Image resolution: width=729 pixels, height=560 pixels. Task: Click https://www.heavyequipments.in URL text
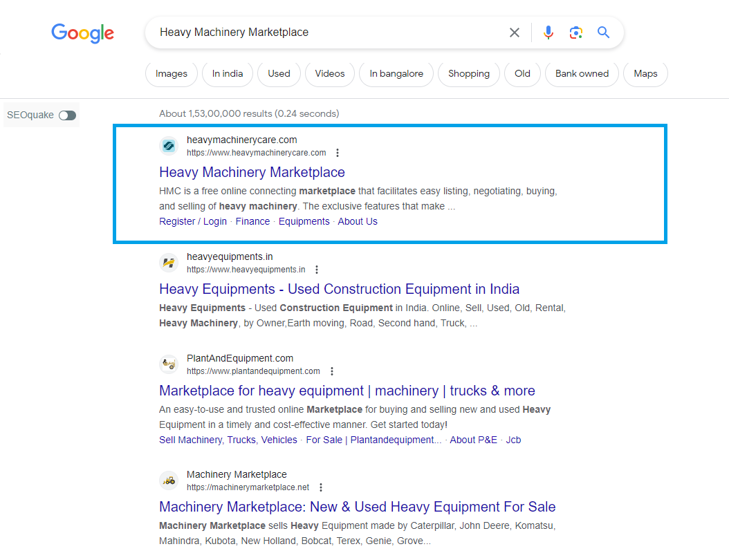[246, 270]
